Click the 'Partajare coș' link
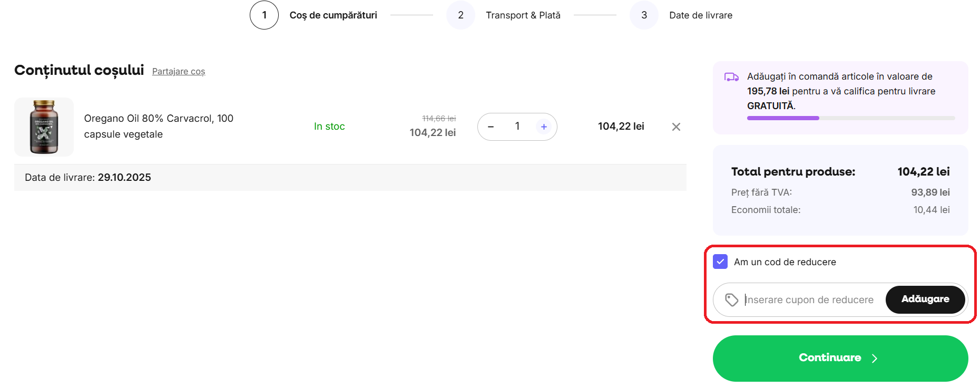The height and width of the screenshot is (387, 980). coord(179,71)
